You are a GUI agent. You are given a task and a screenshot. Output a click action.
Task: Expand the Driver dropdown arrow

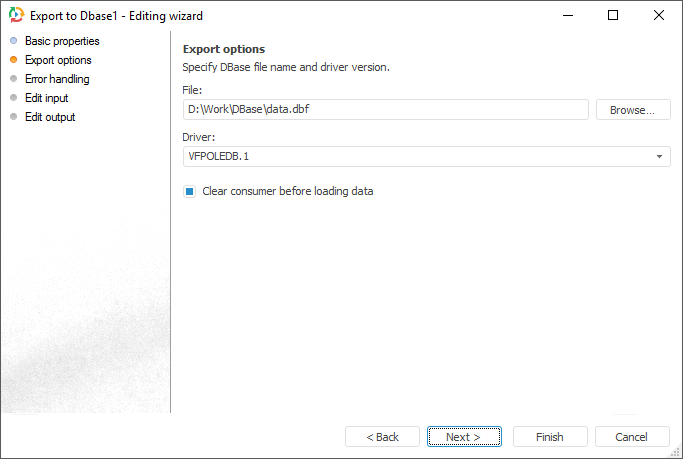tap(660, 157)
